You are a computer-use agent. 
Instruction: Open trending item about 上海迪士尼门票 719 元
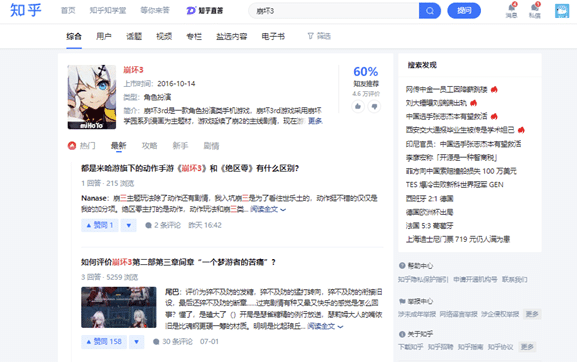[x=458, y=239]
